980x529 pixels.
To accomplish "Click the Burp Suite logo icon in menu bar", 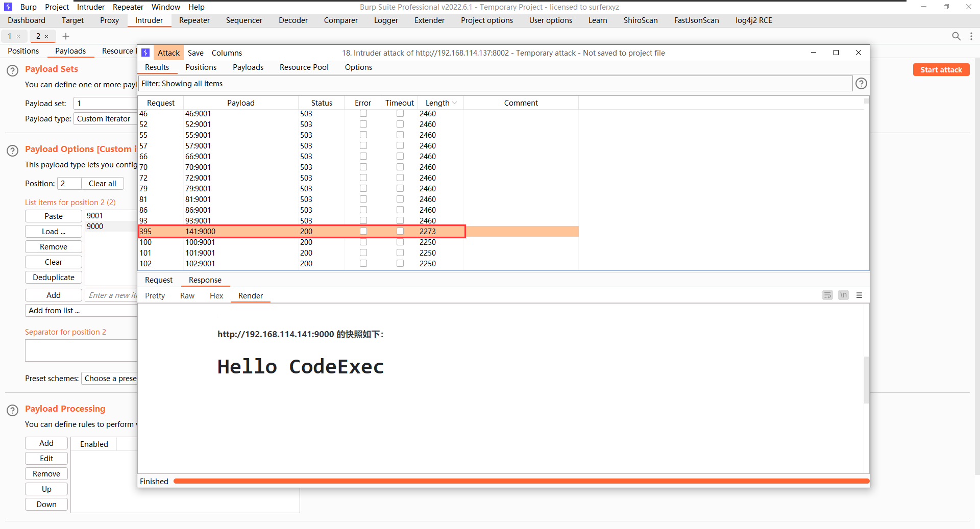I will 8,7.
